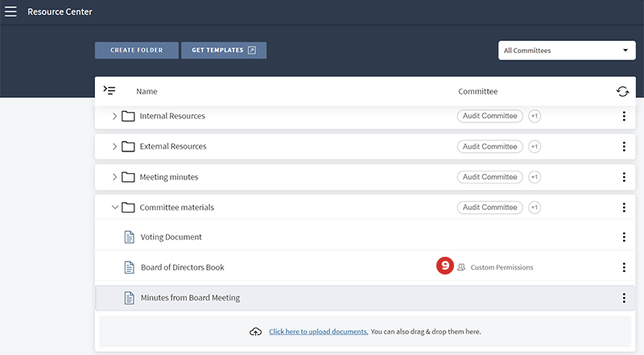The height and width of the screenshot is (355, 644).
Task: Select the Board of Directors Book document
Action: pyautogui.click(x=182, y=267)
